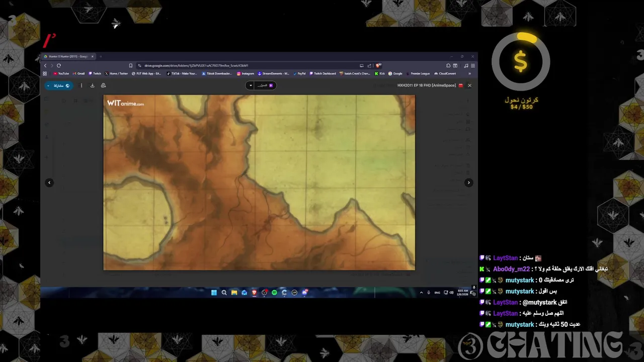The image size is (644, 362).
Task: Open the taskbar mail app
Action: (x=244, y=293)
